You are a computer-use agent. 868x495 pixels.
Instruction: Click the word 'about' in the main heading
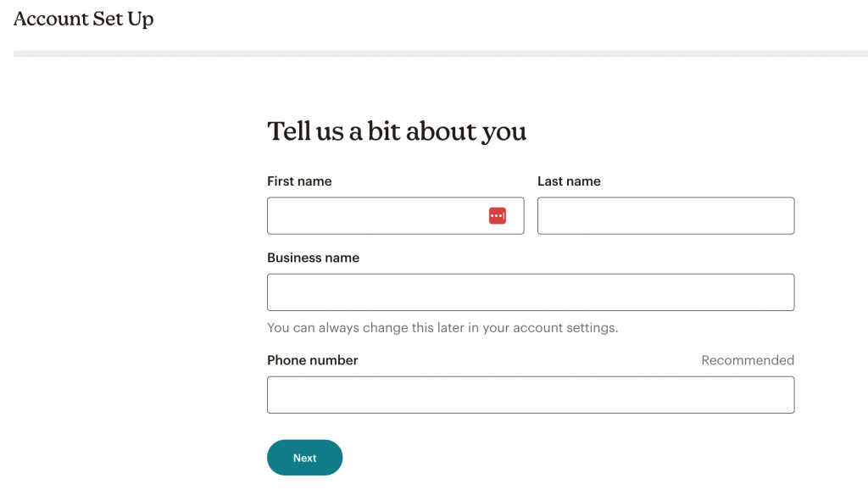pos(441,131)
